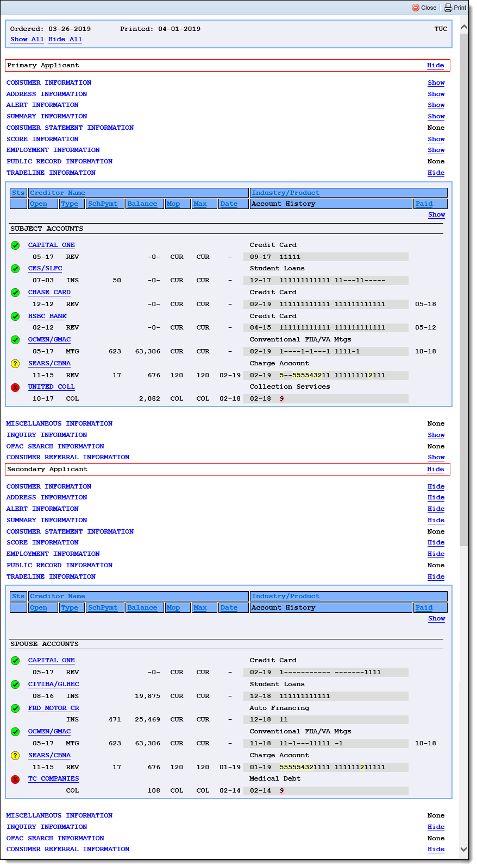Sort spouse tradelines by Mop column
Screen dimensions: 477x868
[173, 607]
